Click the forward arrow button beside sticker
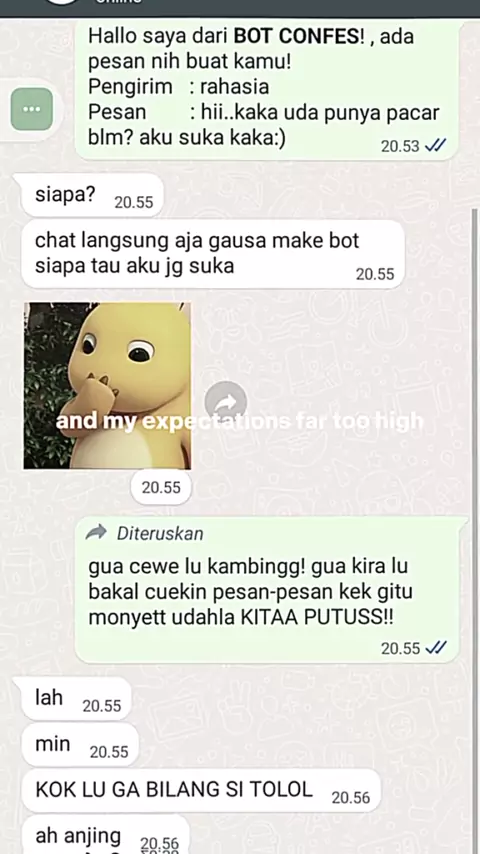Image resolution: width=480 pixels, height=854 pixels. pyautogui.click(x=226, y=402)
